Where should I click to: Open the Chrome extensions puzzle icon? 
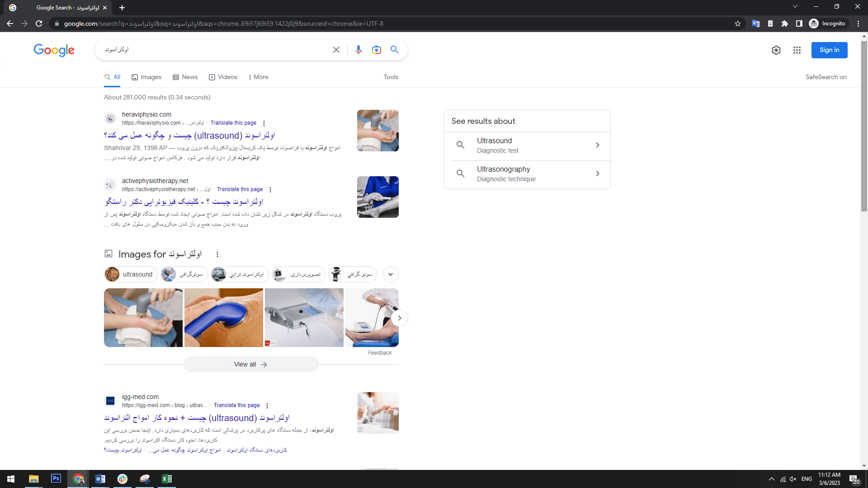(x=785, y=23)
